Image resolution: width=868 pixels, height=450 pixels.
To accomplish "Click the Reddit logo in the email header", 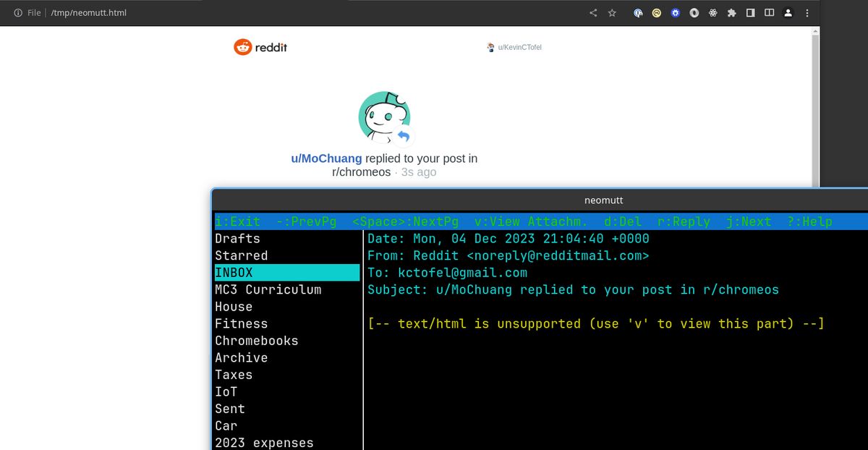I will click(260, 47).
